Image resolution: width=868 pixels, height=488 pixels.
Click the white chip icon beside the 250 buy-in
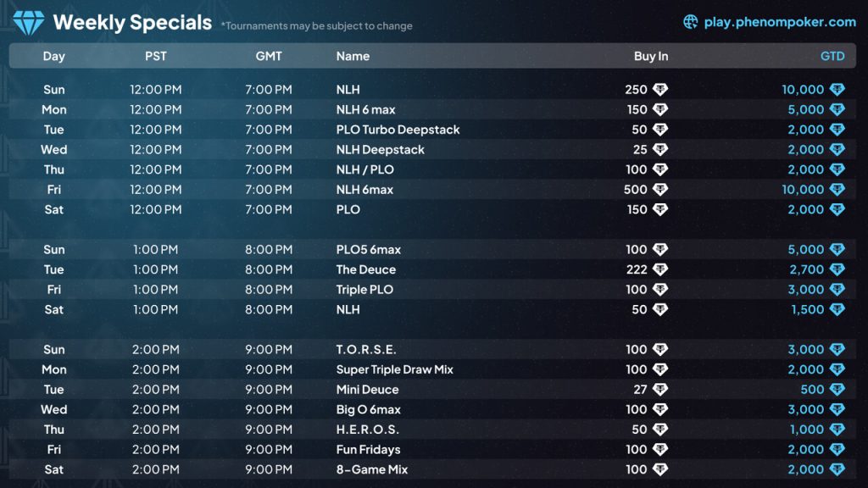659,90
